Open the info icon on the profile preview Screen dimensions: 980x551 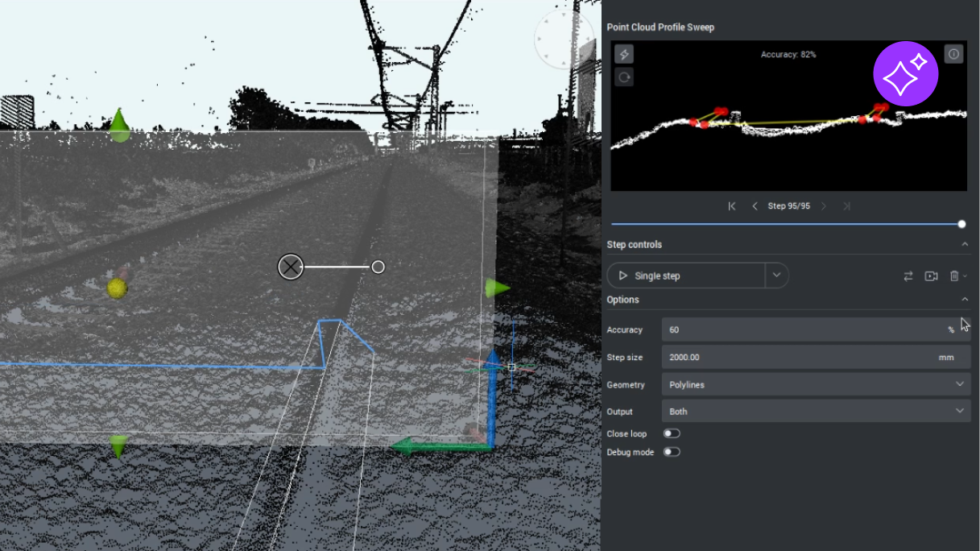click(953, 54)
